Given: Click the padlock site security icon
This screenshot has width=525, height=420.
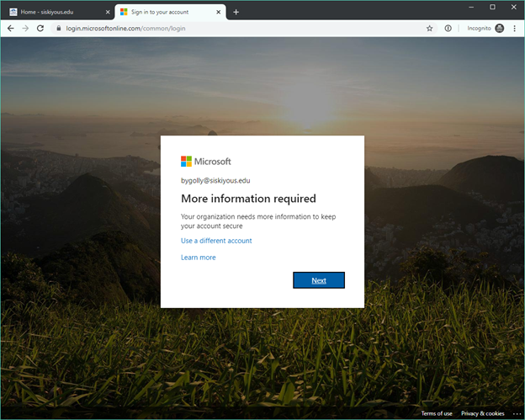Looking at the screenshot, I should 59,29.
